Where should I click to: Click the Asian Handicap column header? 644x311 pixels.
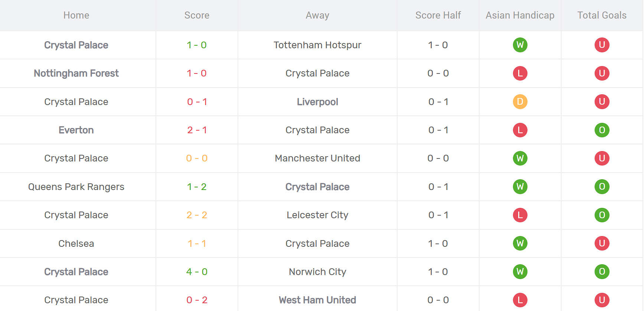tap(520, 15)
